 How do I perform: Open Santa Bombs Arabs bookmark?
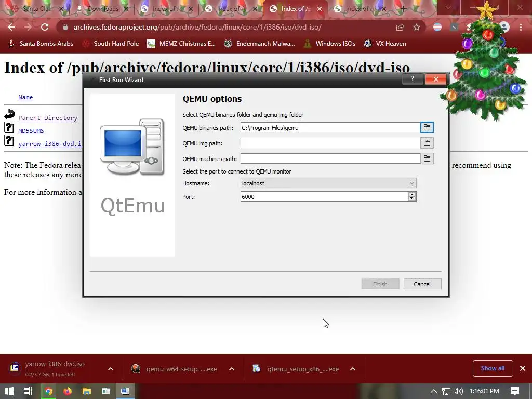click(x=41, y=44)
